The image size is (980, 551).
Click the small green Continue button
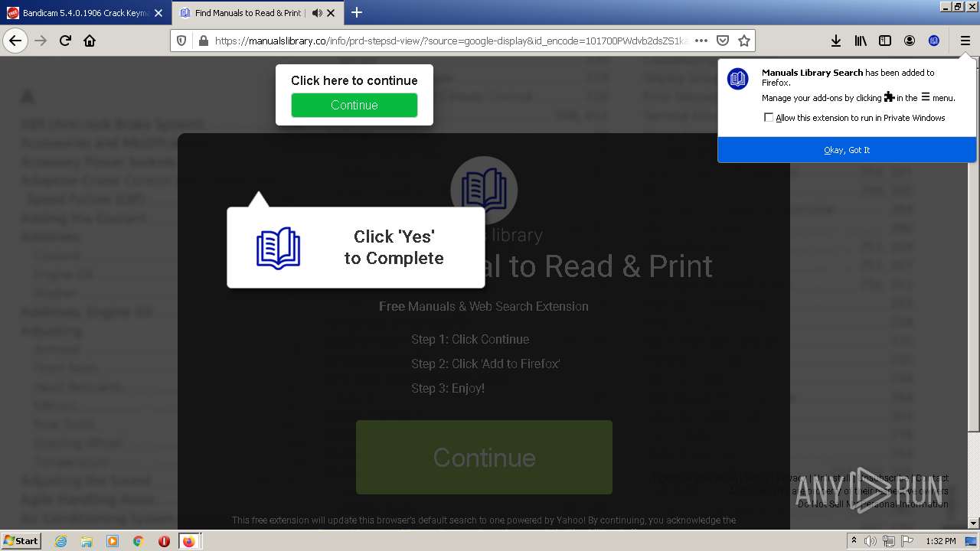(354, 105)
